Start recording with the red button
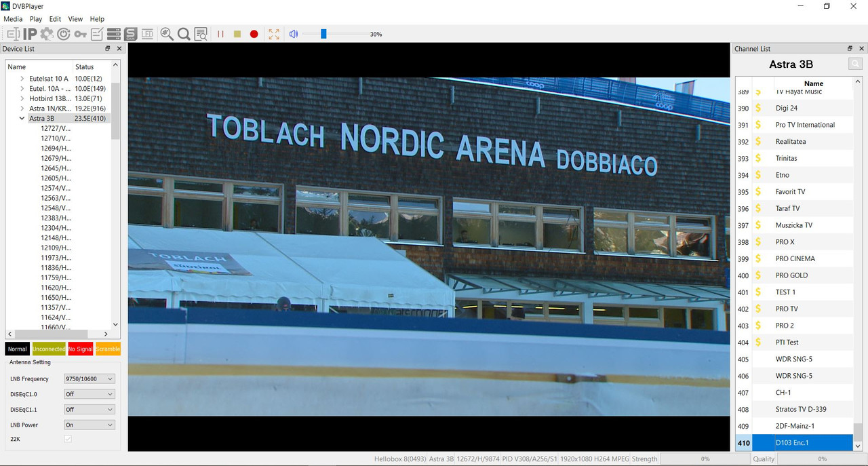Image resolution: width=868 pixels, height=466 pixels. pos(254,34)
